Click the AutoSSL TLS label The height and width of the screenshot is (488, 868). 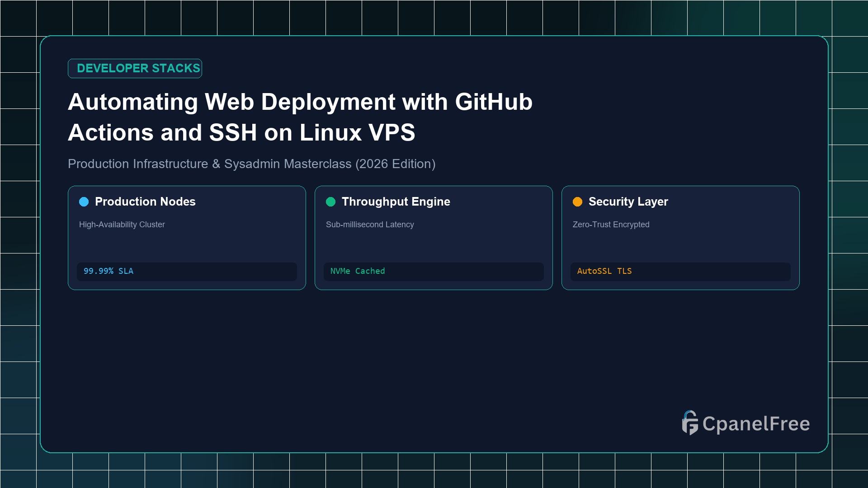tap(604, 271)
